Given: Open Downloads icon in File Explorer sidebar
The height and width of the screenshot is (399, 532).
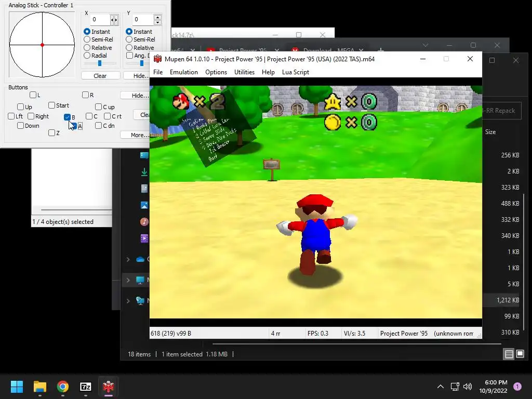Looking at the screenshot, I should coord(144,172).
